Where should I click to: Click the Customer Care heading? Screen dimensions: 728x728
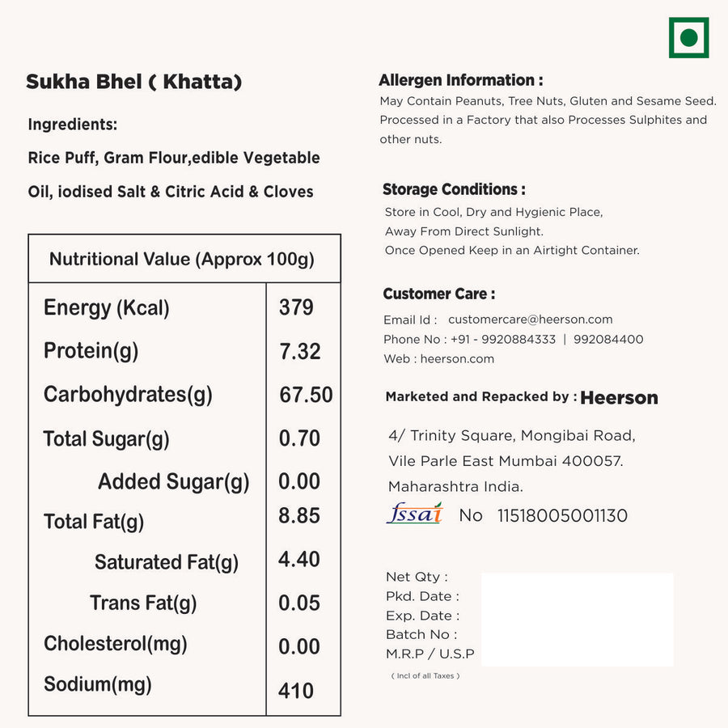pyautogui.click(x=439, y=294)
